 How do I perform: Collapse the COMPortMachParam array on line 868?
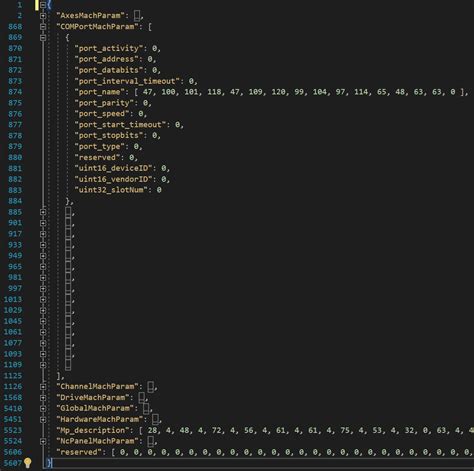coord(43,27)
